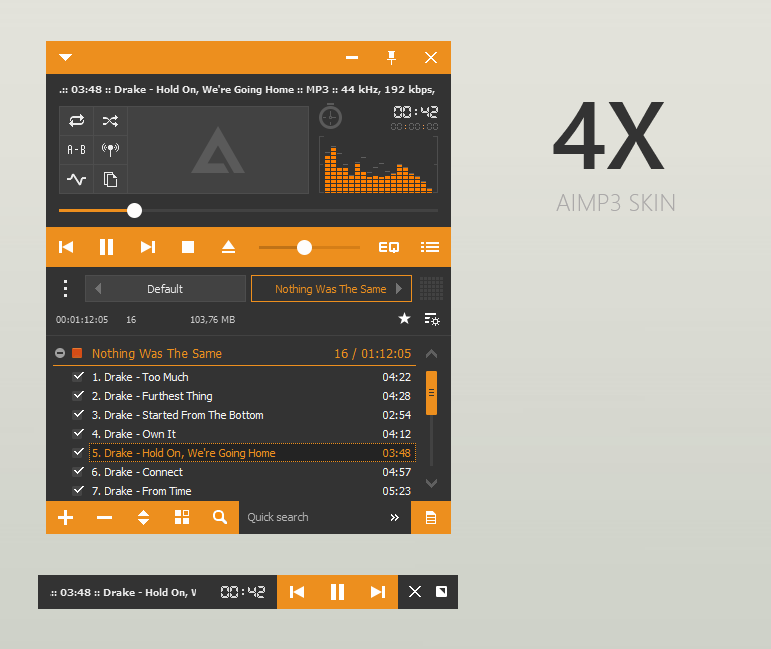This screenshot has width=771, height=649.
Task: Select track Drake - Own It
Action: [252, 434]
